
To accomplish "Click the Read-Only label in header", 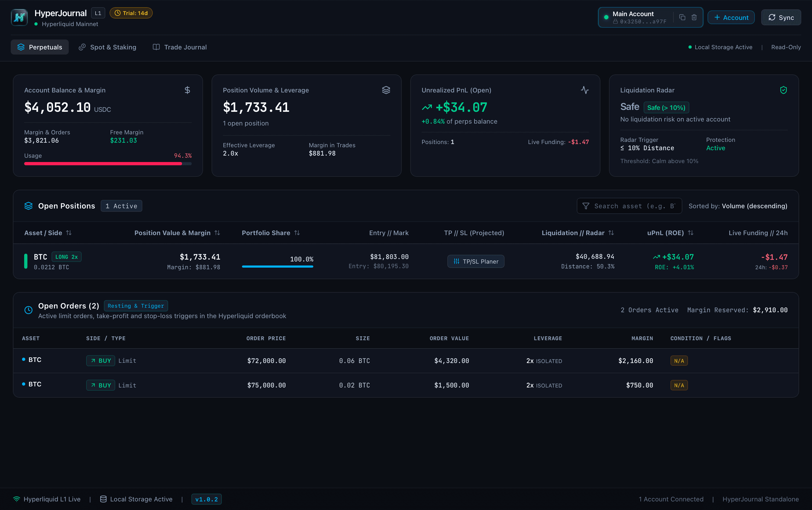I will (x=786, y=47).
